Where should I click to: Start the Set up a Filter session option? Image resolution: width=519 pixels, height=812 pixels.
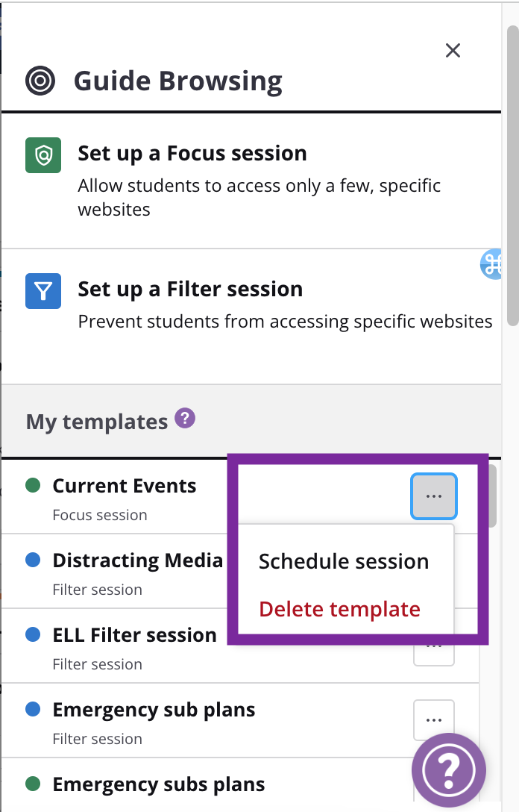point(251,316)
